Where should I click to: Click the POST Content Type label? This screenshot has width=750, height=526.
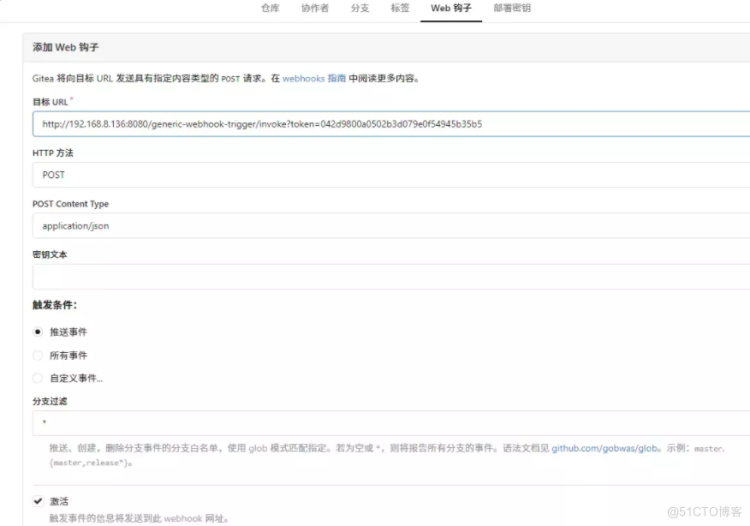[x=71, y=204]
